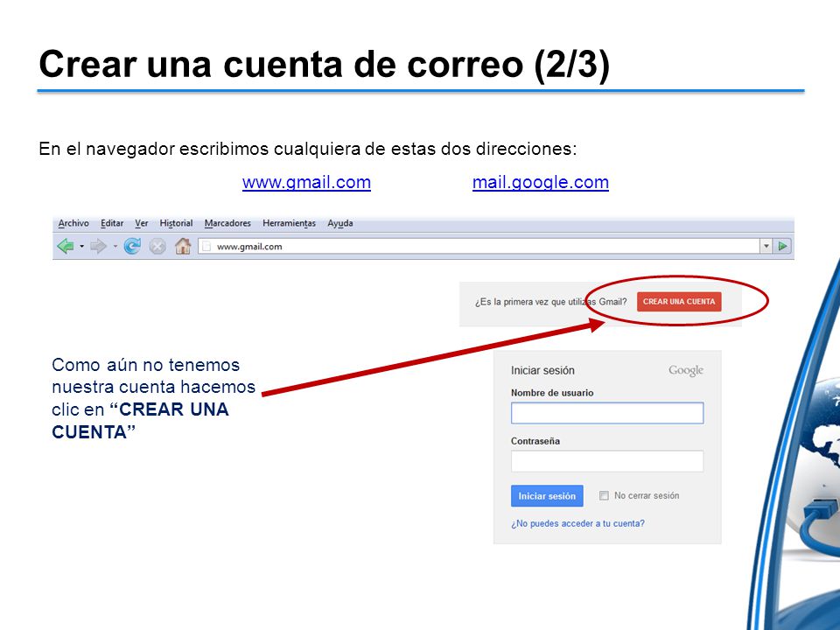Open the Archivo menu
The height and width of the screenshot is (630, 840).
tap(73, 223)
